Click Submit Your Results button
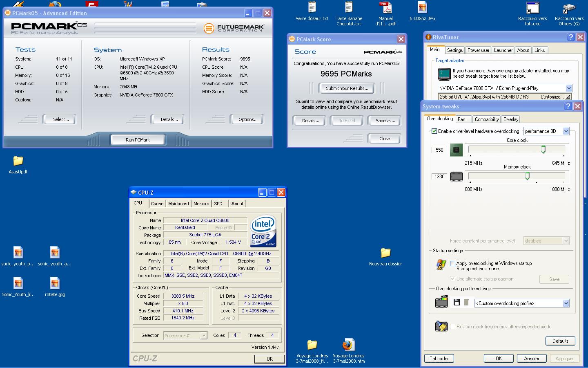The width and height of the screenshot is (588, 368). [347, 88]
